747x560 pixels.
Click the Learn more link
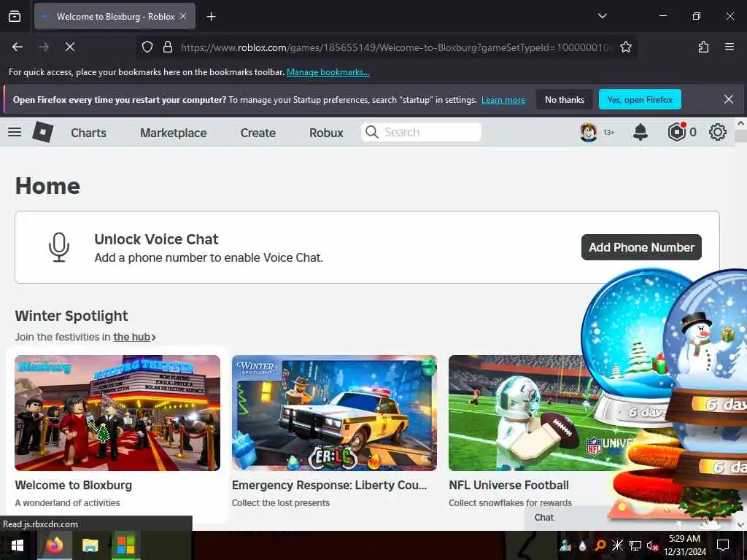pos(503,100)
